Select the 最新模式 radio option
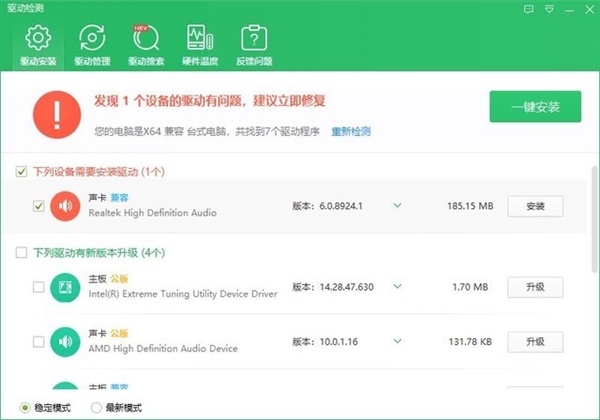600x420 pixels. [x=96, y=407]
